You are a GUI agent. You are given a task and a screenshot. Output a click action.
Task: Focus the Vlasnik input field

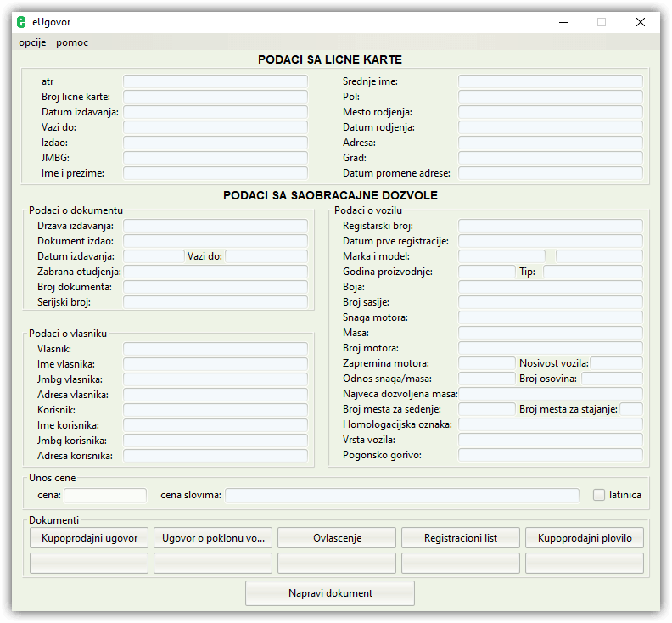pyautogui.click(x=216, y=349)
